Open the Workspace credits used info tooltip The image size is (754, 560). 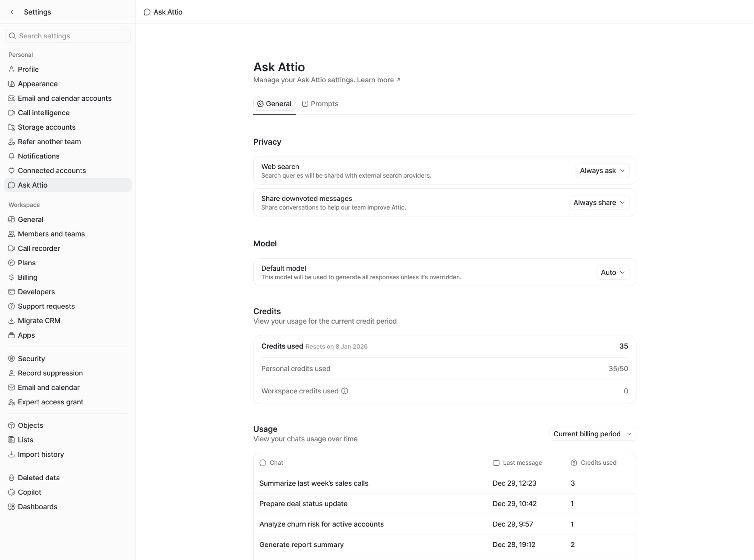click(345, 391)
